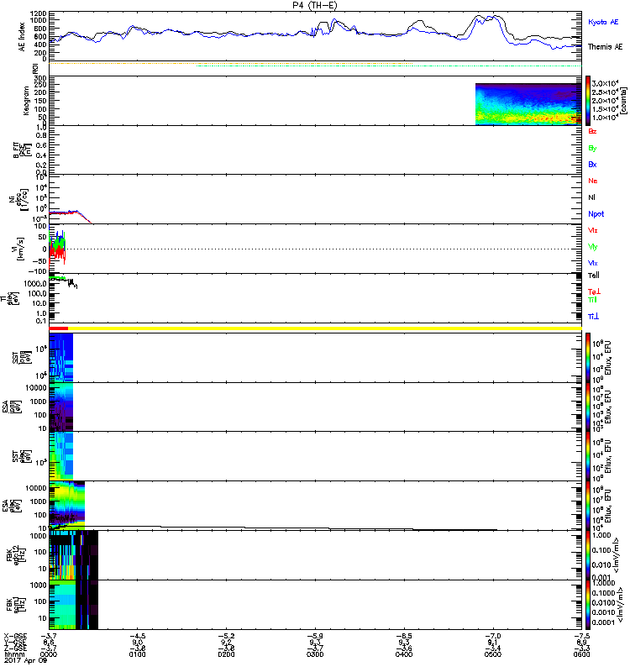
Task: Click the green "Viy" velocity legend label
Action: pyautogui.click(x=593, y=247)
